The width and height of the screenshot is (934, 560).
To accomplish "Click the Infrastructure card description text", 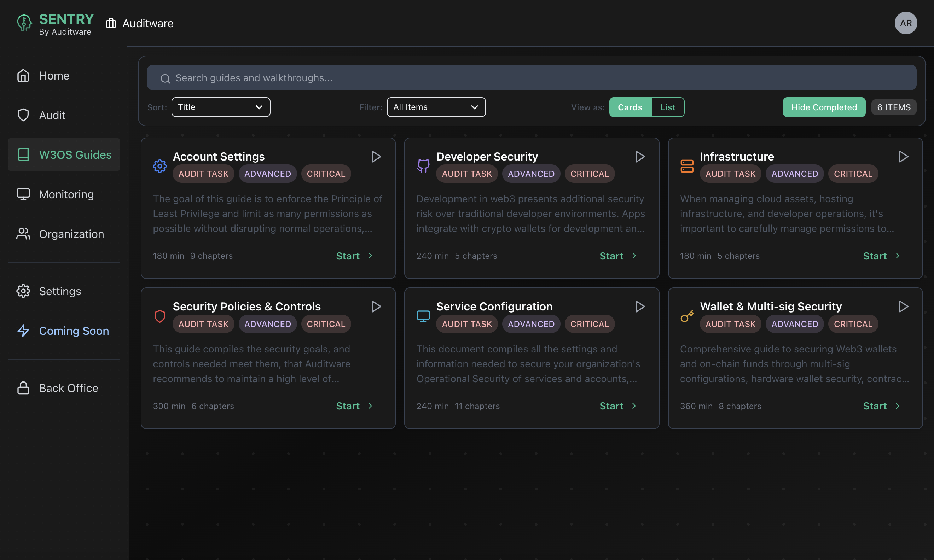I will click(x=787, y=214).
